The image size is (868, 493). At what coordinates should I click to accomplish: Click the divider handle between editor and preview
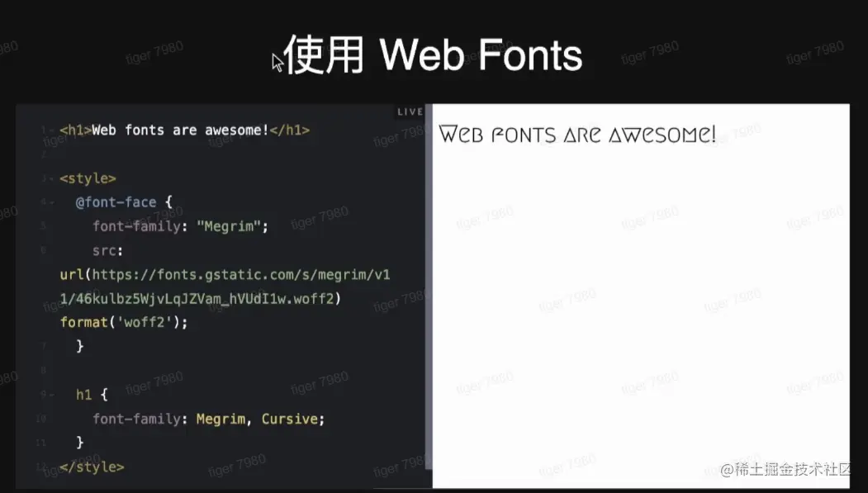pos(429,287)
